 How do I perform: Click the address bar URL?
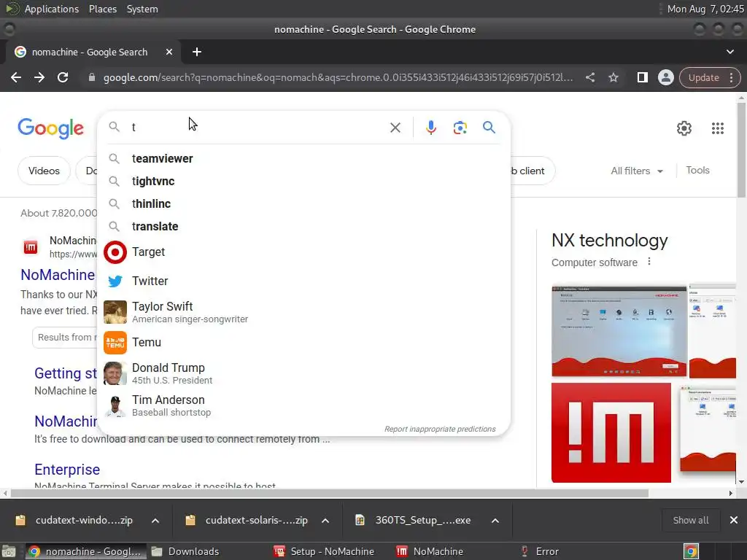click(x=338, y=77)
